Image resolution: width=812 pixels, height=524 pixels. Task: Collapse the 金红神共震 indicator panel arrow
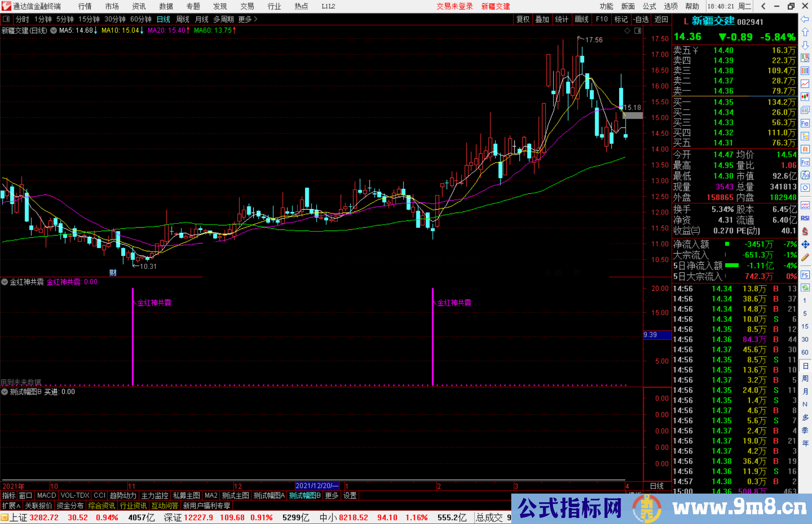pos(5,282)
